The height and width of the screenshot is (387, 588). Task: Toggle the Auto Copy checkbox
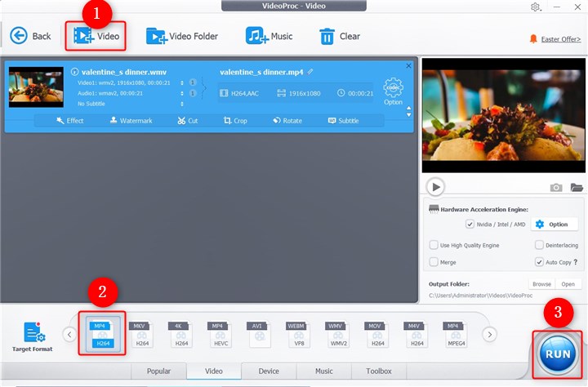click(539, 262)
